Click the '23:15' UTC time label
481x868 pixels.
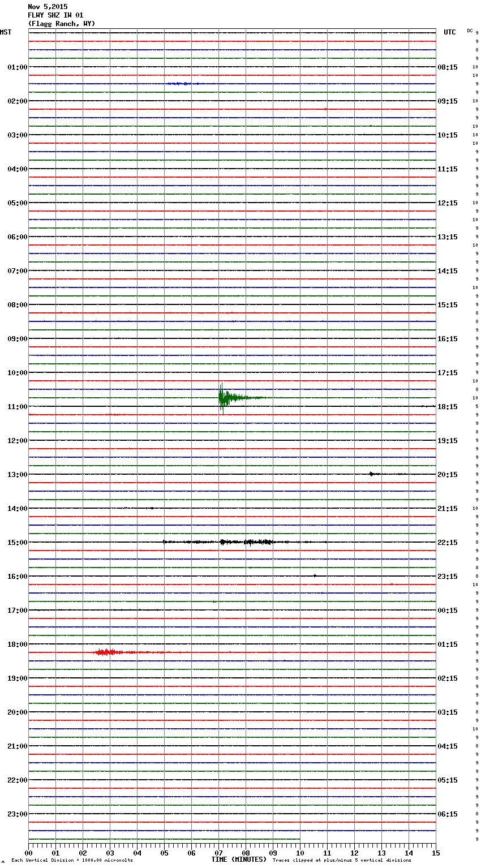coord(448,577)
